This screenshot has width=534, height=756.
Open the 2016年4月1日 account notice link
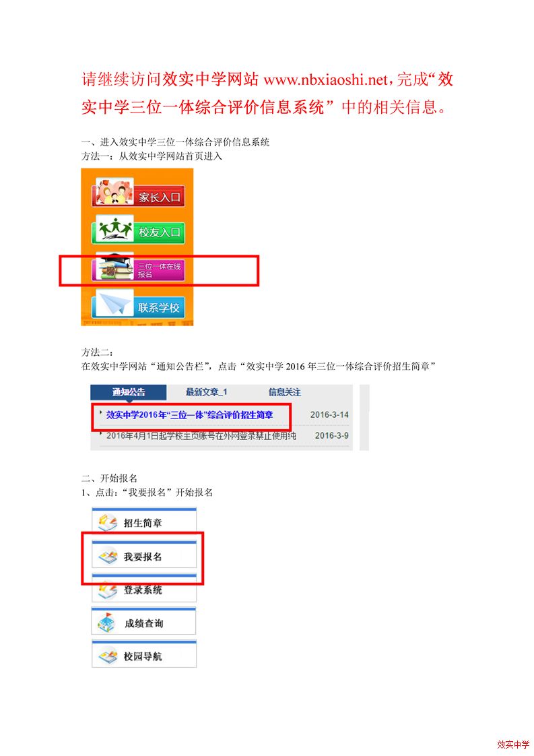tap(201, 435)
